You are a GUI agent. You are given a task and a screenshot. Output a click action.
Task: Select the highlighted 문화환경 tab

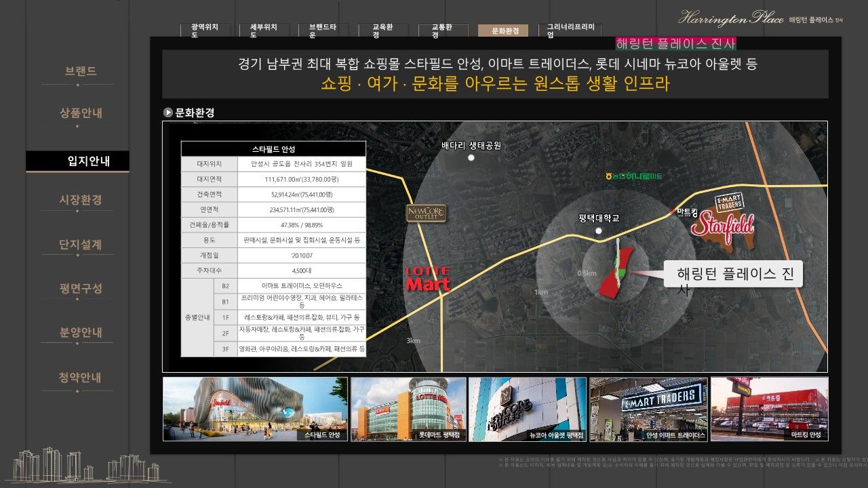tap(502, 30)
